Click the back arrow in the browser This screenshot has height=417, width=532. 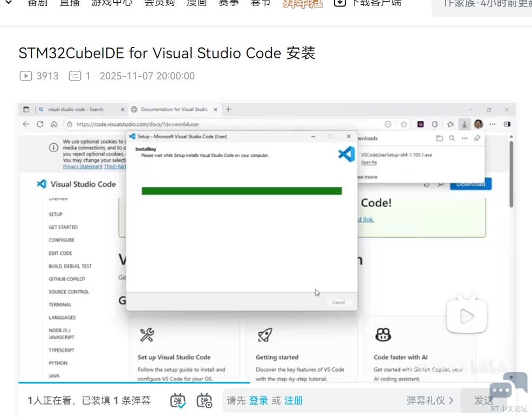coord(26,124)
